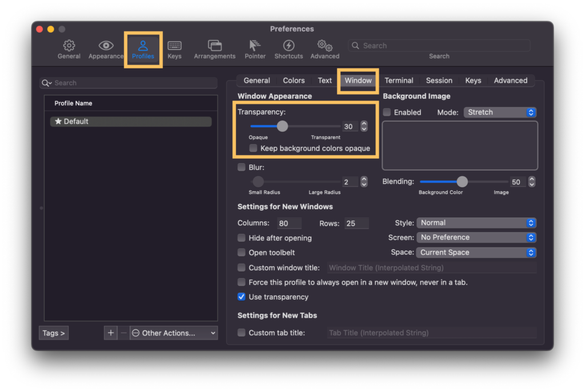The width and height of the screenshot is (585, 392).
Task: Click the Blur radius slider
Action: point(295,182)
